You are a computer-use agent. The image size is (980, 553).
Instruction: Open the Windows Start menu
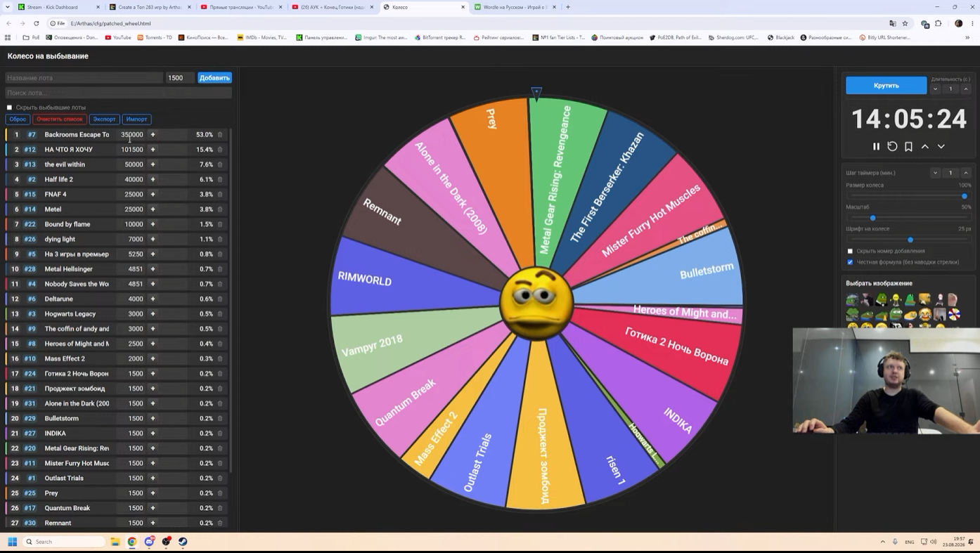coord(12,542)
